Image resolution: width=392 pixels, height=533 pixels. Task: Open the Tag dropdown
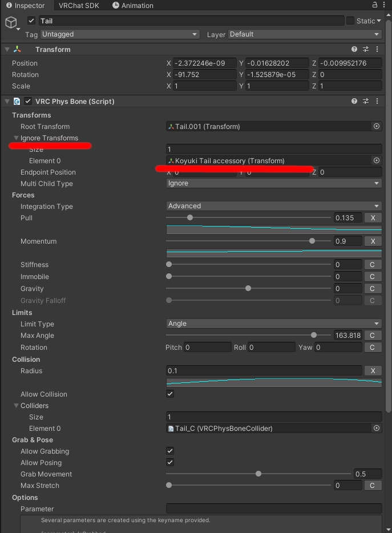pyautogui.click(x=119, y=34)
